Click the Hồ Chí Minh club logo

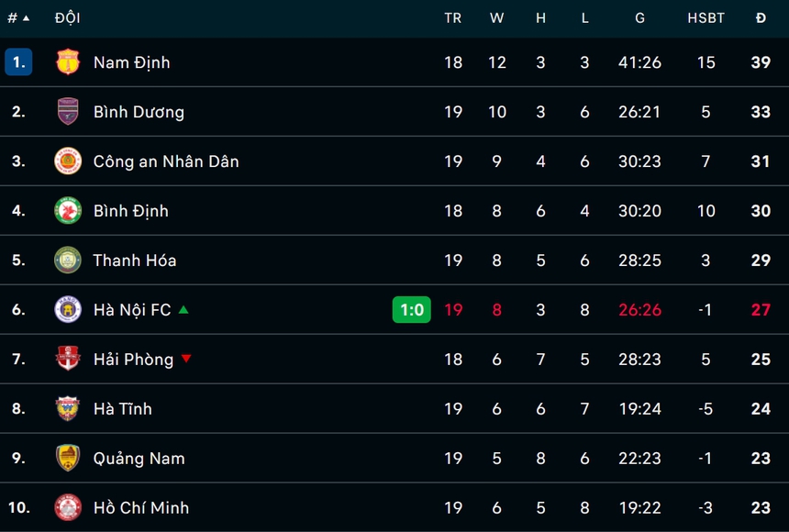68,507
